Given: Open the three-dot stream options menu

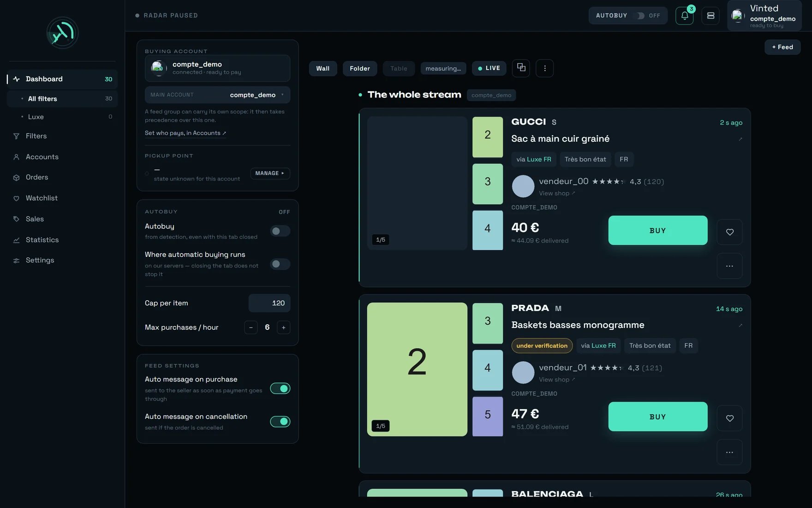Looking at the screenshot, I should coord(544,68).
